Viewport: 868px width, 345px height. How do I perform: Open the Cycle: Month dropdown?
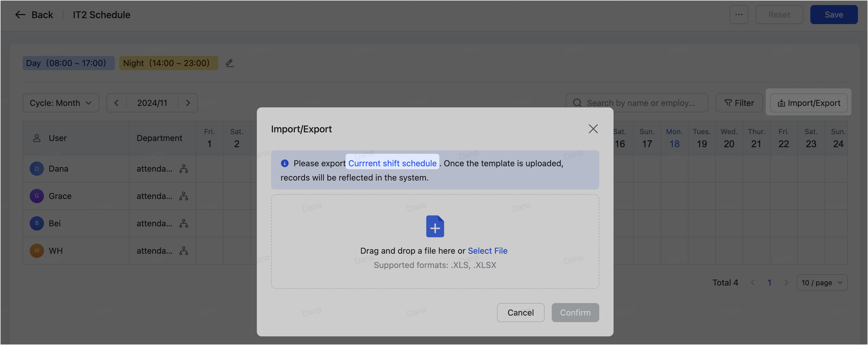(x=61, y=103)
